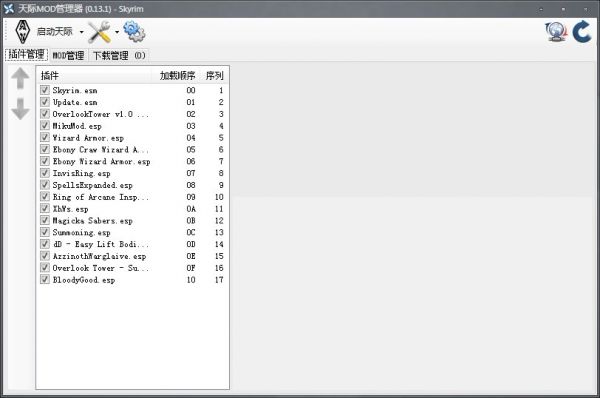The image size is (600, 398).
Task: Select the Skyrim.esm plugin name
Action: click(75, 90)
